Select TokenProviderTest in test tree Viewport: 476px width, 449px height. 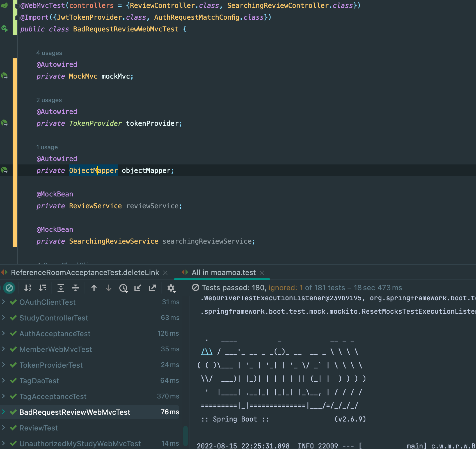pos(51,365)
